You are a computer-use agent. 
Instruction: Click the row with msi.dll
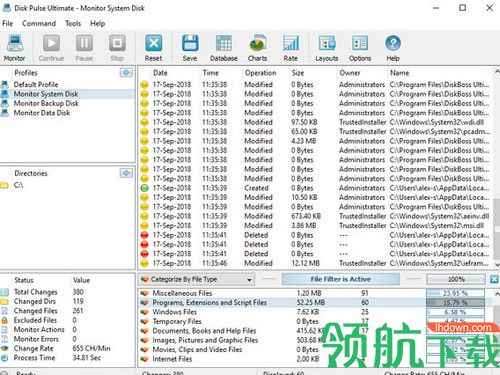pyautogui.click(x=315, y=226)
